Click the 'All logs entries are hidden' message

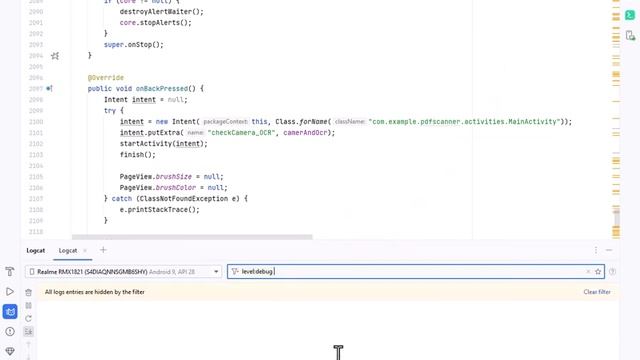click(x=95, y=292)
